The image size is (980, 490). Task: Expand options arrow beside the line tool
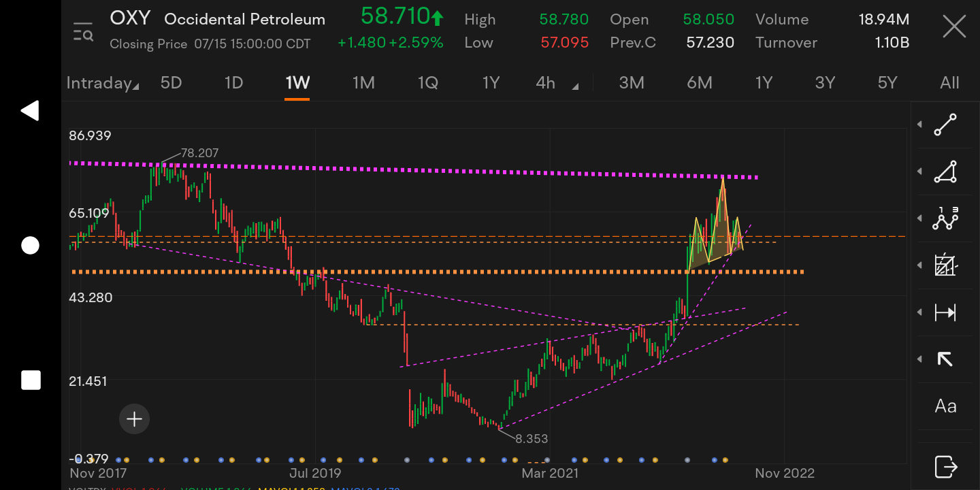pos(920,125)
